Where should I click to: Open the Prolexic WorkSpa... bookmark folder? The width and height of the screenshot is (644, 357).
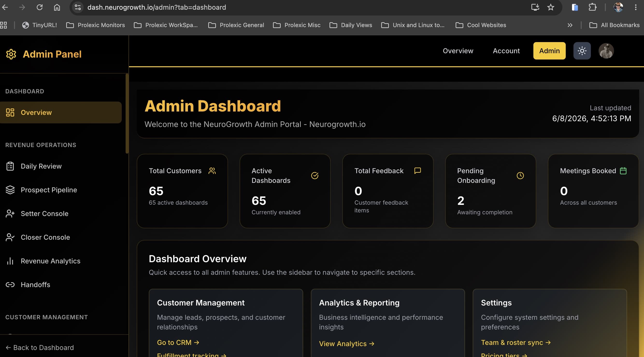[166, 25]
